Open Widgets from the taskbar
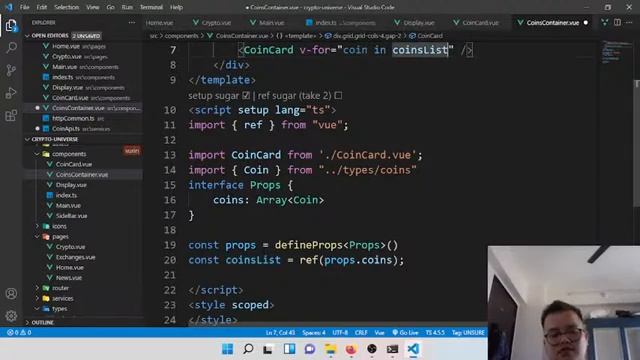Viewport: 640px width, 360px height. (x=289, y=349)
